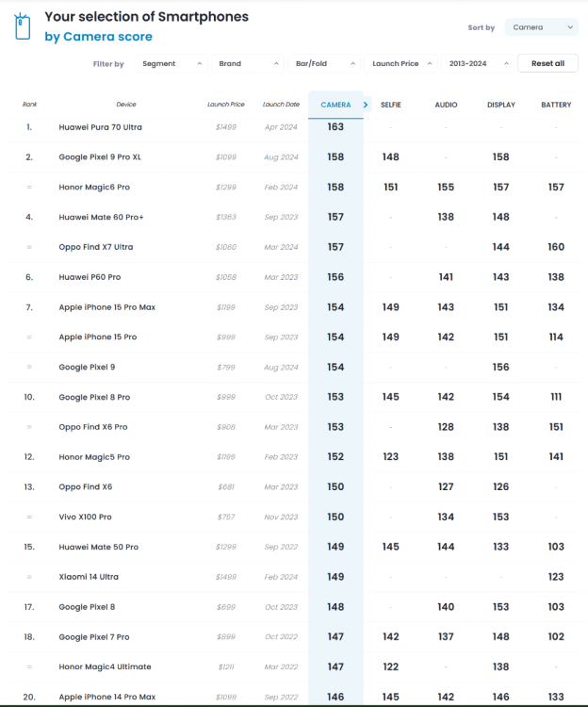Open the Launch Price filter
The image size is (588, 707).
click(x=401, y=64)
